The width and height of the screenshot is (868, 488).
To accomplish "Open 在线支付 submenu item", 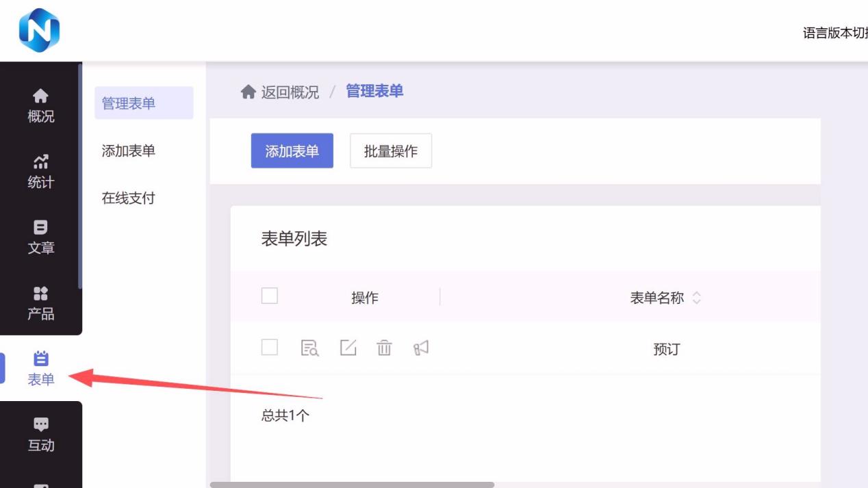I will coord(129,198).
